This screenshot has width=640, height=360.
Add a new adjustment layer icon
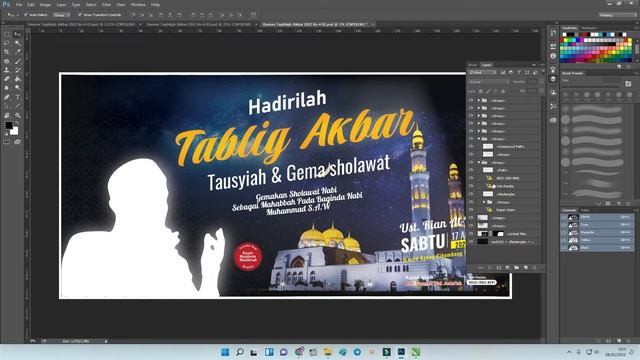point(507,268)
